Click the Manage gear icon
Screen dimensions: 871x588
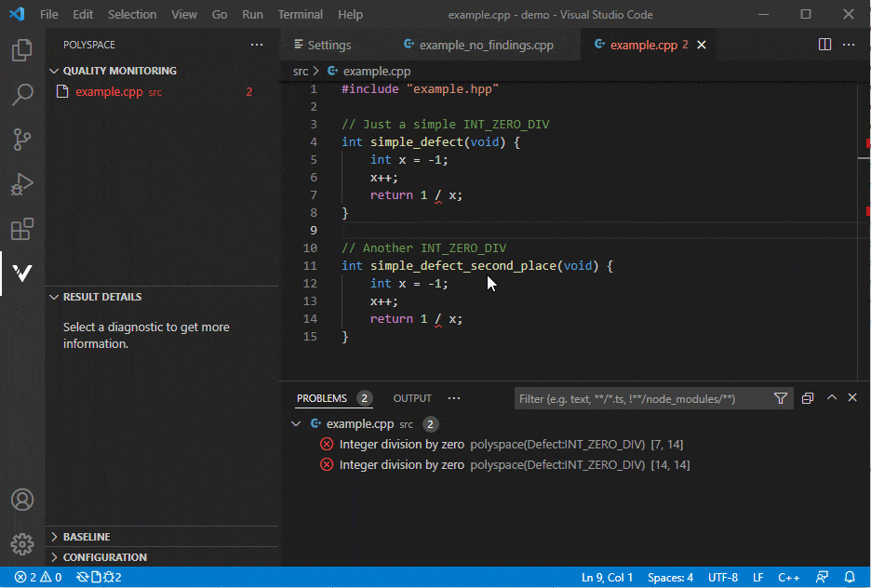pyautogui.click(x=22, y=543)
